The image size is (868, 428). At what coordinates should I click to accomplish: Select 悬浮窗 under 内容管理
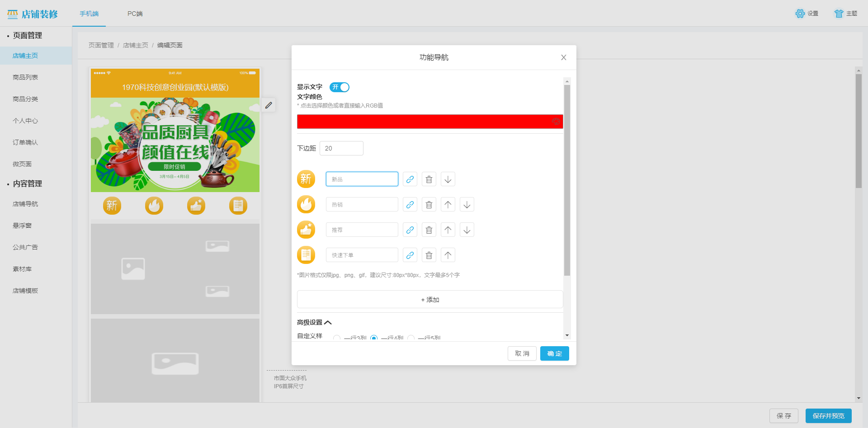click(x=22, y=225)
